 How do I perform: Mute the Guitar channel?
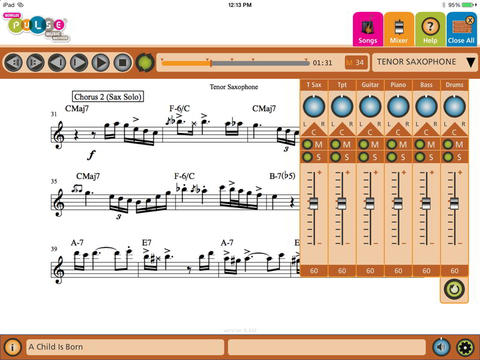point(364,145)
